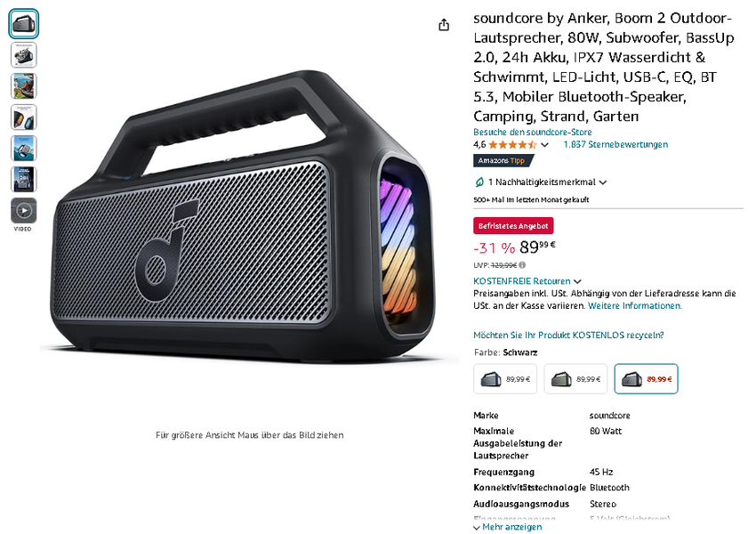Choose the first color variant swatch
This screenshot has height=534, width=756.
click(505, 378)
